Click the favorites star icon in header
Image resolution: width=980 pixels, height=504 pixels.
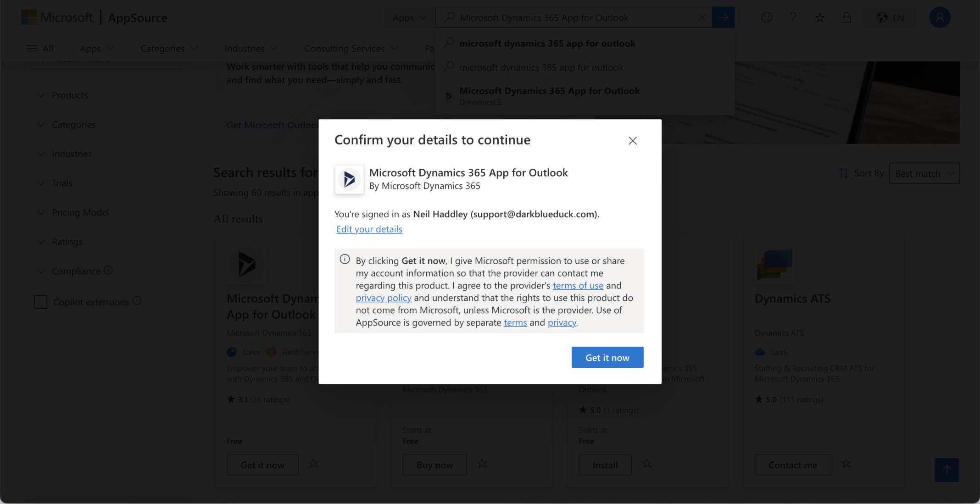[x=819, y=18]
